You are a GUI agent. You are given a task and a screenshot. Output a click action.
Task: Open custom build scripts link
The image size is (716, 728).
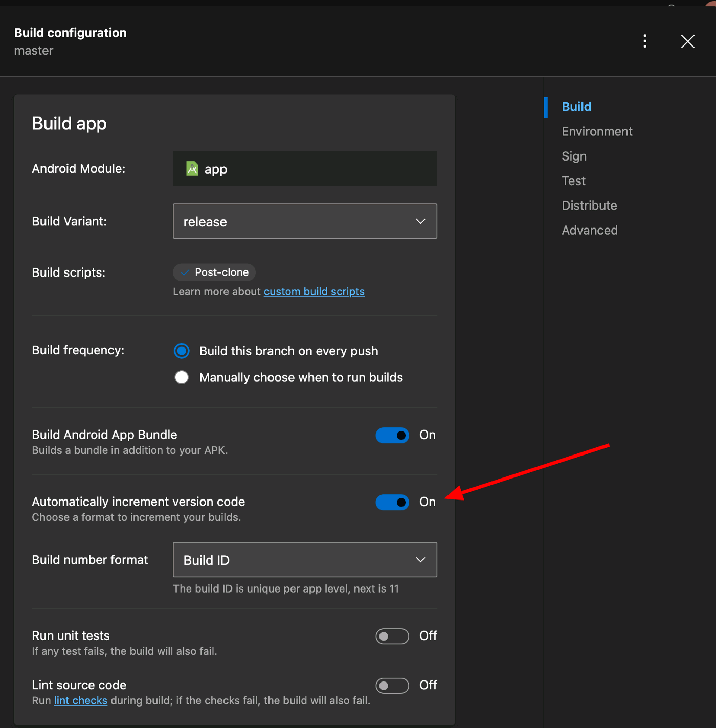[x=314, y=291]
